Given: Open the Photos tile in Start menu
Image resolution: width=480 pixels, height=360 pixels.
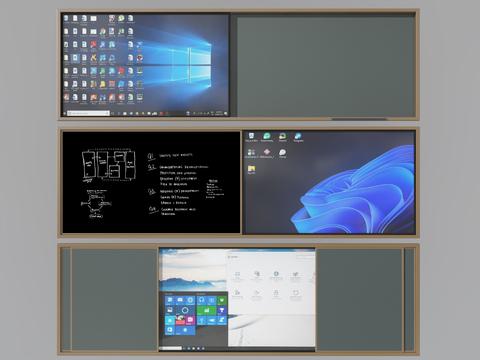Looking at the screenshot, I should 170,310.
